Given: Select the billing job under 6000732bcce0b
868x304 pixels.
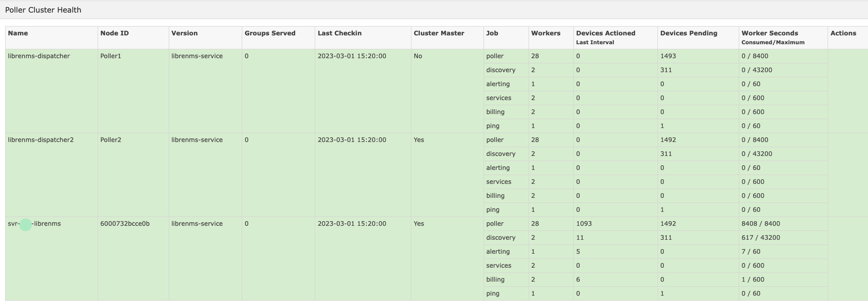Looking at the screenshot, I should pyautogui.click(x=496, y=279).
